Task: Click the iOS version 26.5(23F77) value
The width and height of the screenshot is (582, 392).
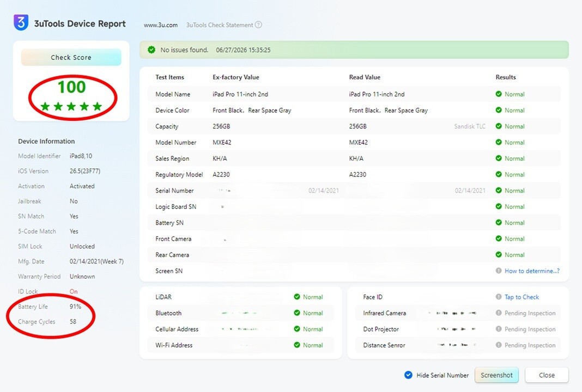Action: pos(85,171)
